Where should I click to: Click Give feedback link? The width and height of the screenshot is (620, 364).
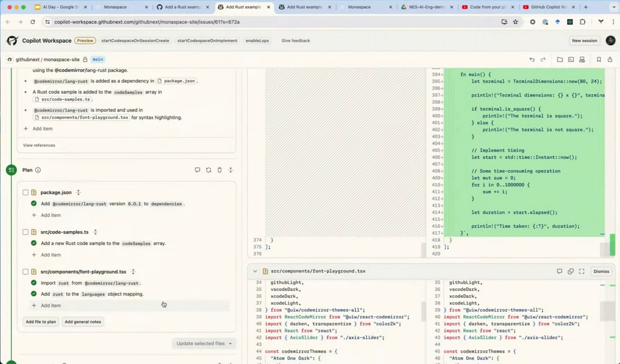(x=296, y=40)
